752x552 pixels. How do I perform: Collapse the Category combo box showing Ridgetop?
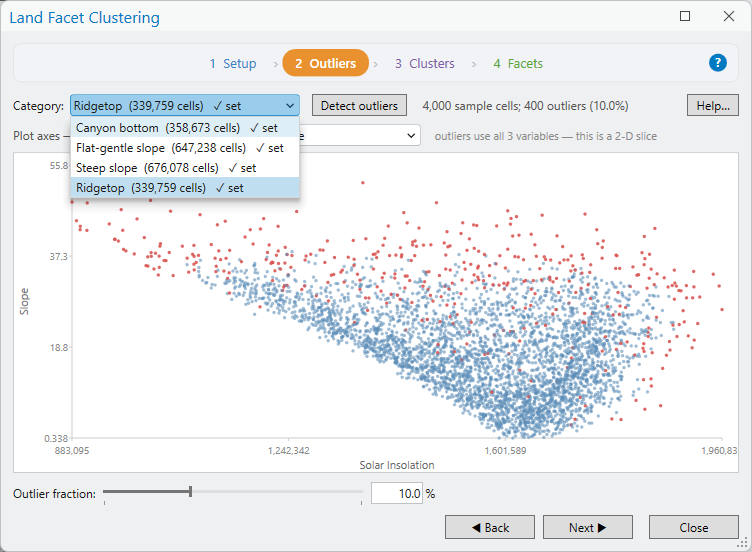pyautogui.click(x=185, y=106)
